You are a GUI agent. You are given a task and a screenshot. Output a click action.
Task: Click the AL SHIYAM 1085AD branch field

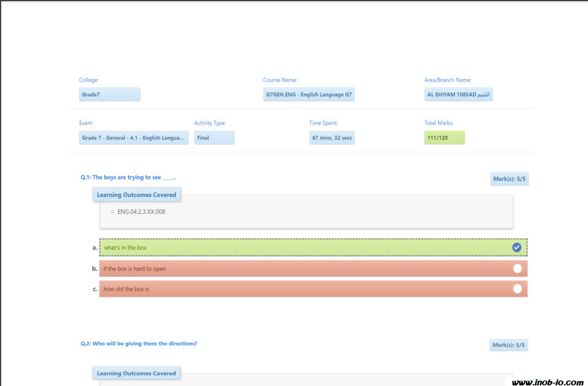(458, 95)
